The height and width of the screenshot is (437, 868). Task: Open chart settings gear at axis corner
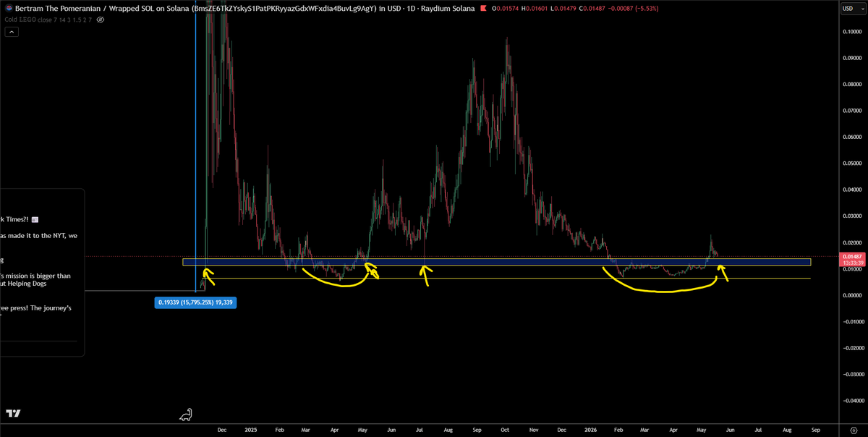point(854,430)
